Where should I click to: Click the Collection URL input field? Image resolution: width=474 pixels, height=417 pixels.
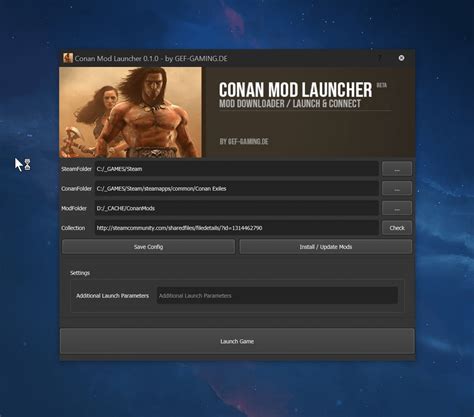click(237, 228)
